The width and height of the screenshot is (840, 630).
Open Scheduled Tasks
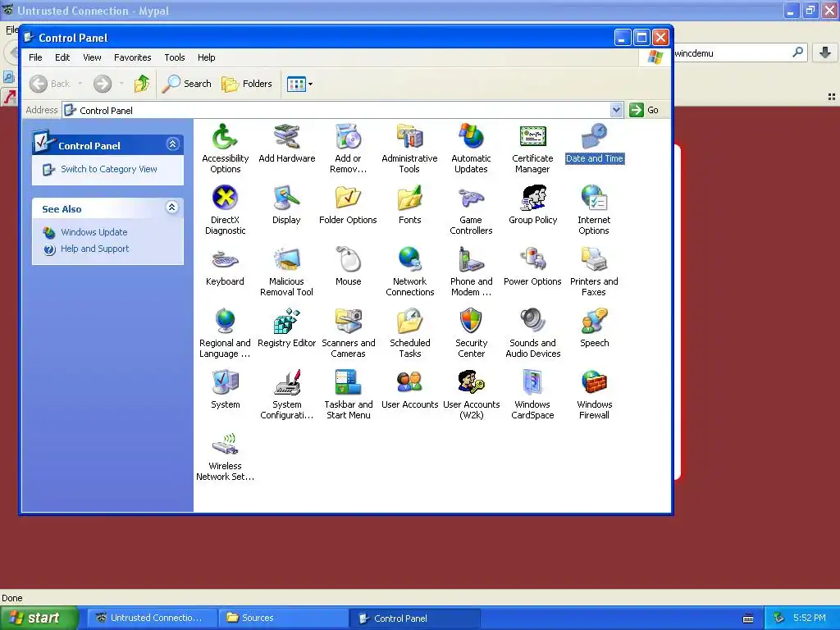410,322
